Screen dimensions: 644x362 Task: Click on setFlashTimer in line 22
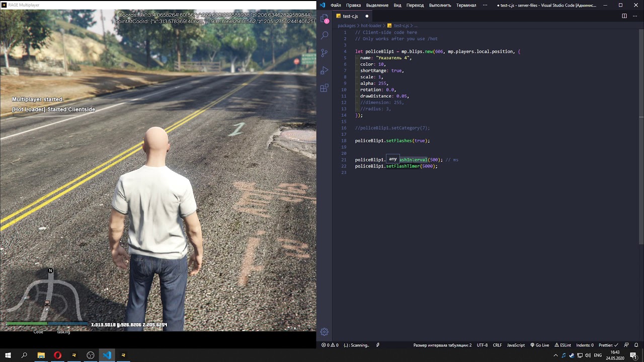(403, 166)
